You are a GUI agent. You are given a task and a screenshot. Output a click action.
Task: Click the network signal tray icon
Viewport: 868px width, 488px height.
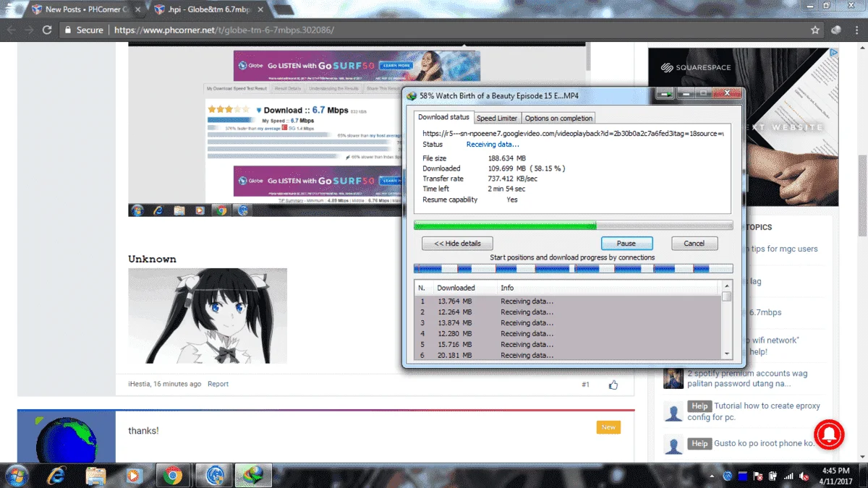[788, 476]
